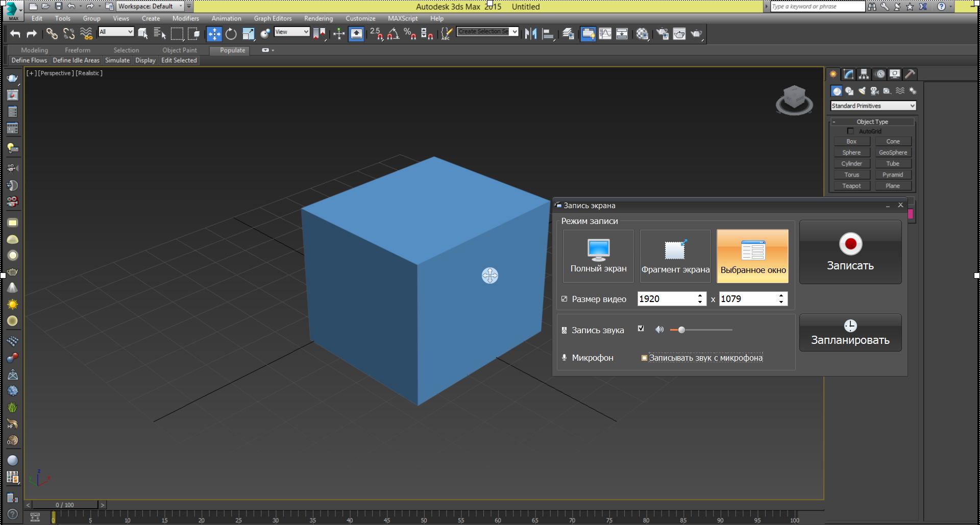
Task: Open the selection filter All dropdown
Action: [116, 32]
